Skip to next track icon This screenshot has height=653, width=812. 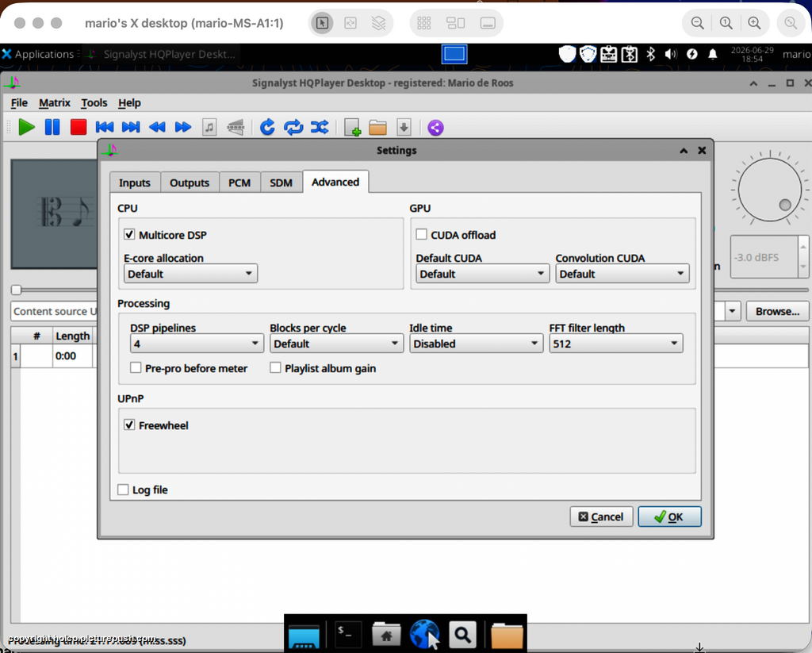(131, 127)
